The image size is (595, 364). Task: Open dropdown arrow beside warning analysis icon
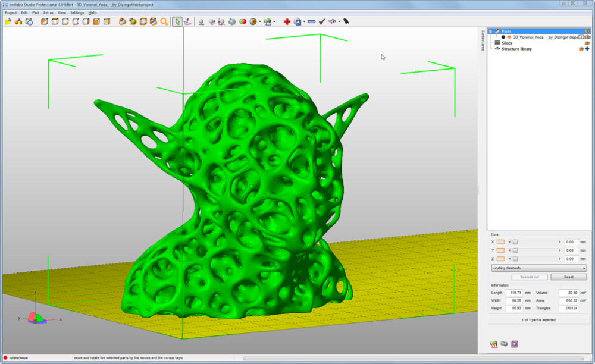click(274, 21)
